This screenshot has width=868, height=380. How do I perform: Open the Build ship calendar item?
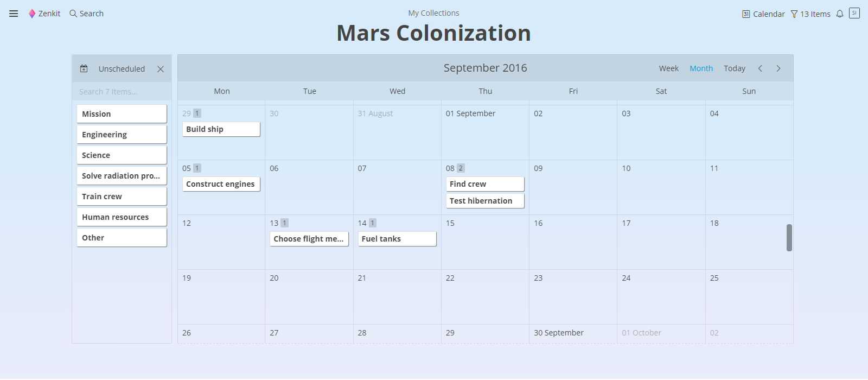click(x=221, y=129)
